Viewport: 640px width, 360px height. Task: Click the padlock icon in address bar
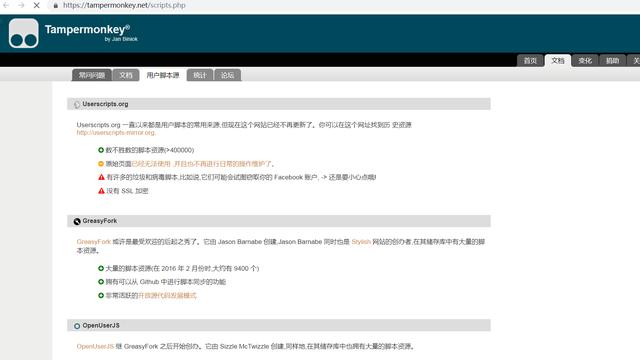[x=56, y=5]
